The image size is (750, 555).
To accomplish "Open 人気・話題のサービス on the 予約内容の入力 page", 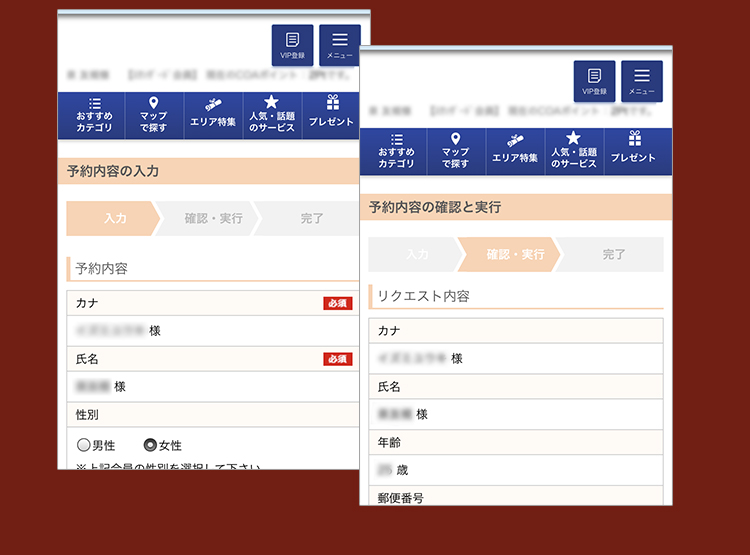I will pyautogui.click(x=272, y=116).
